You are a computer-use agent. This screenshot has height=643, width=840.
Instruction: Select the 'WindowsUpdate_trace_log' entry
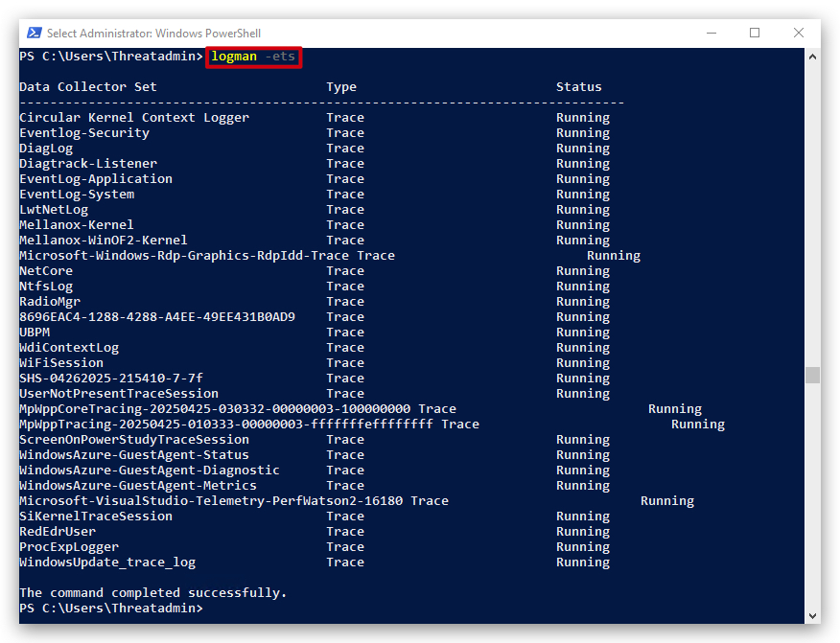point(107,563)
